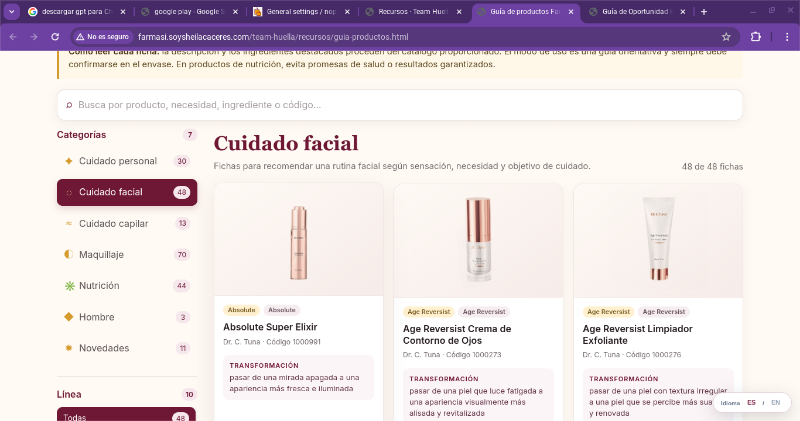Screen dimensions: 800x421
Task: Close the 'descargar gpt para Ch' tab
Action: coord(123,12)
